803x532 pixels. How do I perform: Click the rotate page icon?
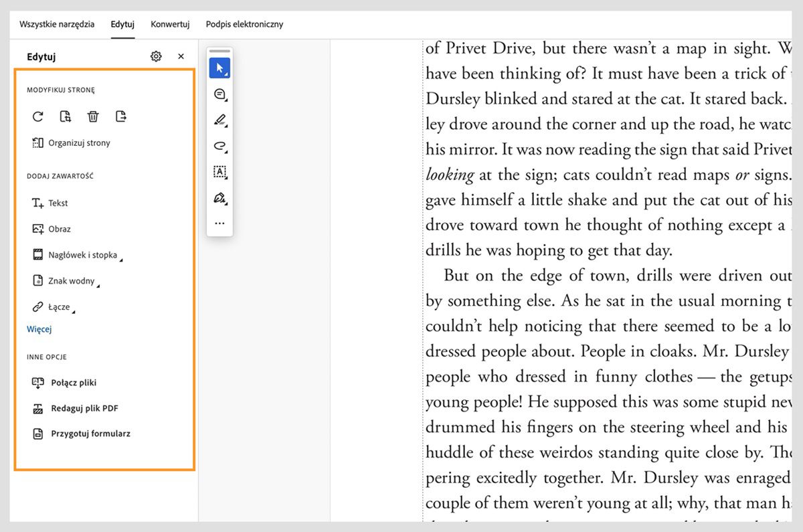(38, 116)
